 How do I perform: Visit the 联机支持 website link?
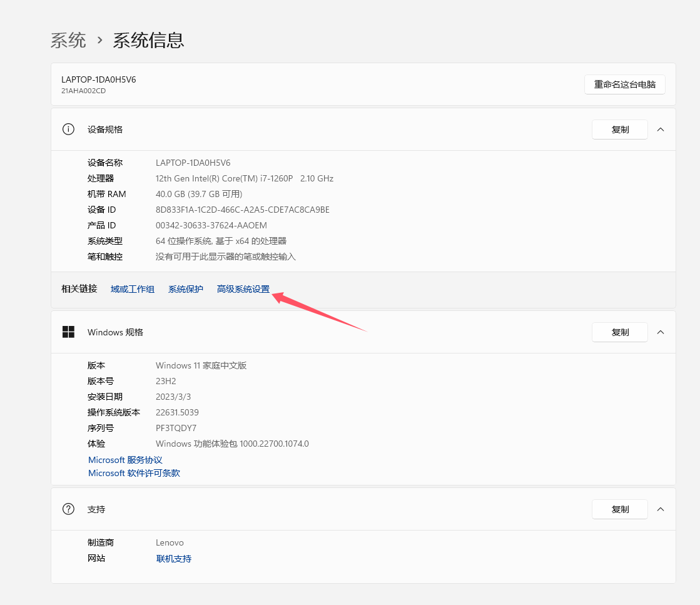[x=174, y=559]
